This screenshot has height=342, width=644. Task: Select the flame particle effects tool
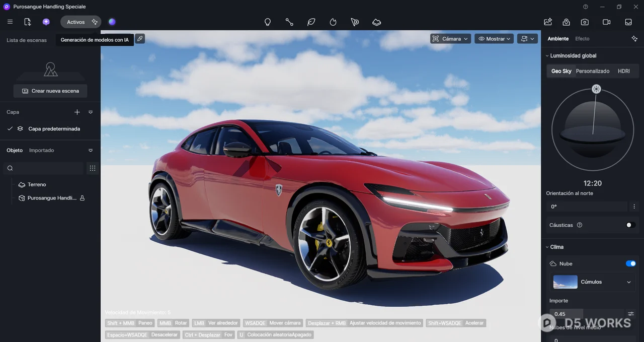coord(333,22)
